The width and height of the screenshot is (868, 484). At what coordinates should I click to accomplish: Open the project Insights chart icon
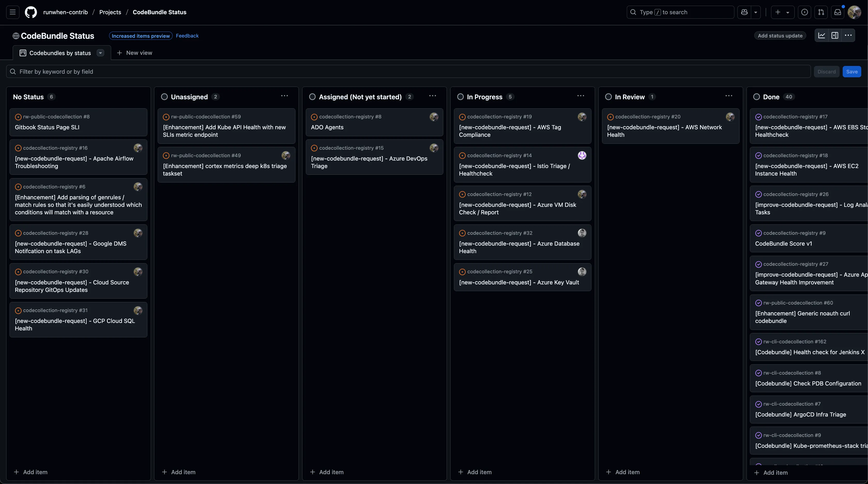click(x=822, y=35)
